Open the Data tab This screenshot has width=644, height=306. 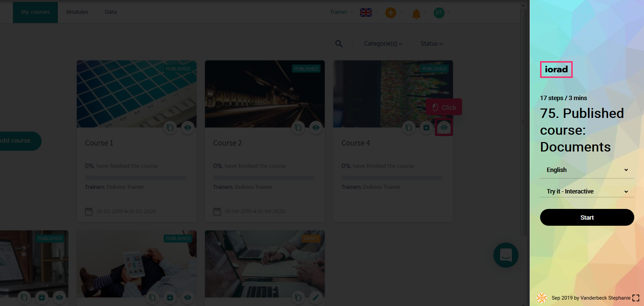click(x=111, y=12)
